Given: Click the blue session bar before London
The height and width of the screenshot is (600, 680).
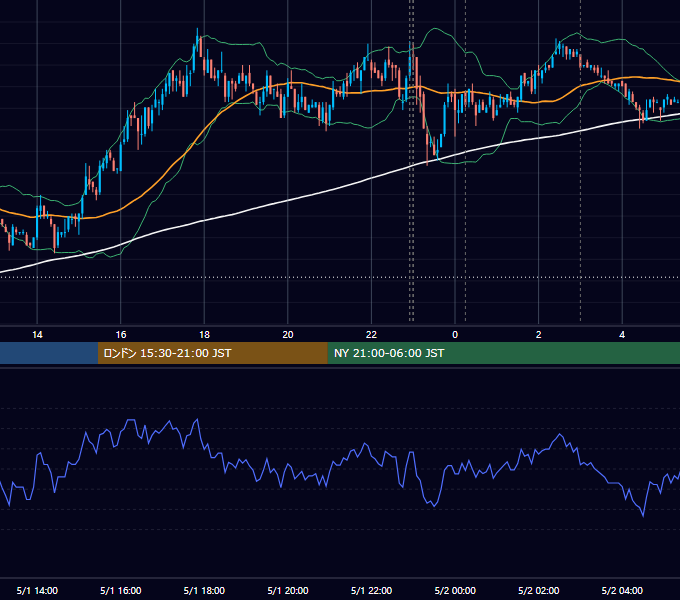Looking at the screenshot, I should pyautogui.click(x=49, y=353).
